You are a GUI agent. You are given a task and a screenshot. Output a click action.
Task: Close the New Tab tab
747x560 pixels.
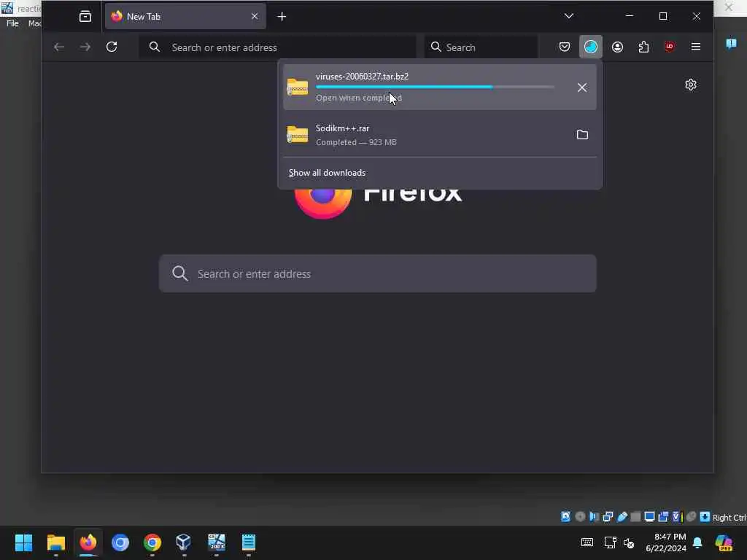255,16
